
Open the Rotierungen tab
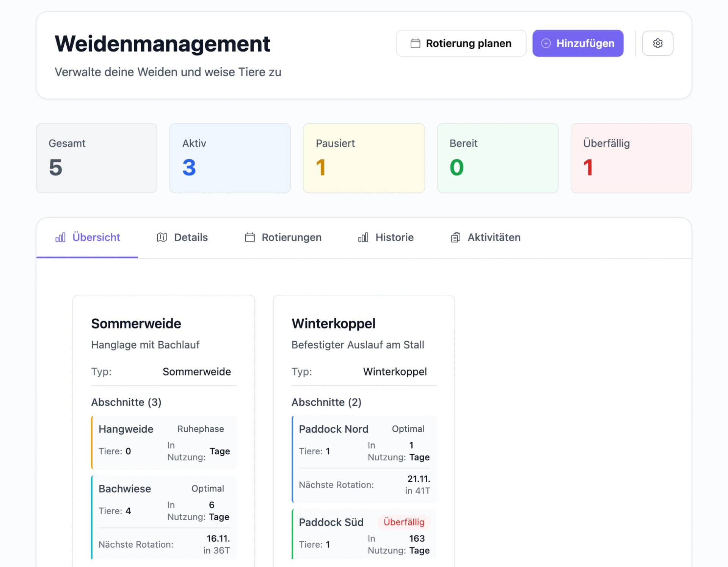coord(283,237)
